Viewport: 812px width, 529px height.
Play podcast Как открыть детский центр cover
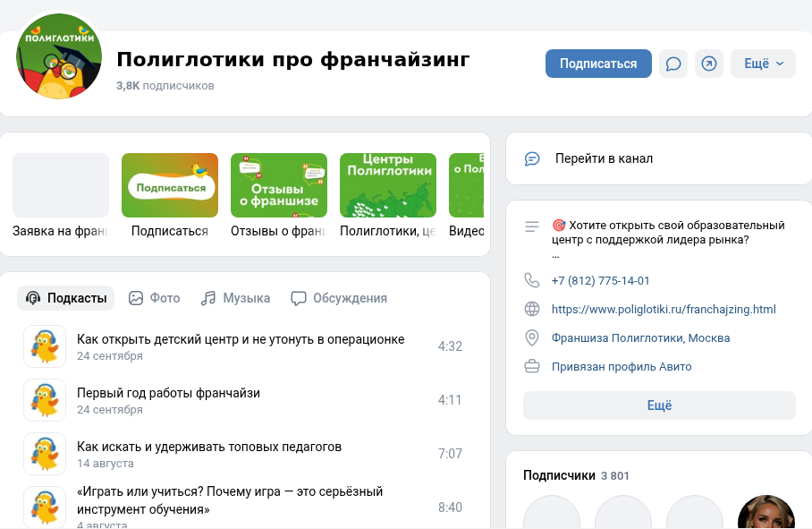tap(45, 346)
